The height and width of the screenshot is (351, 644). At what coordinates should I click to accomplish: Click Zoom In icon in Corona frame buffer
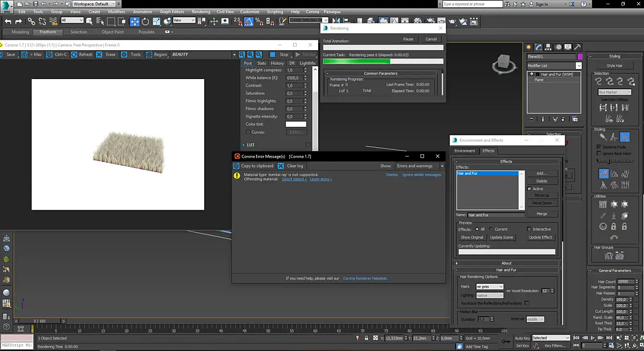(x=242, y=55)
